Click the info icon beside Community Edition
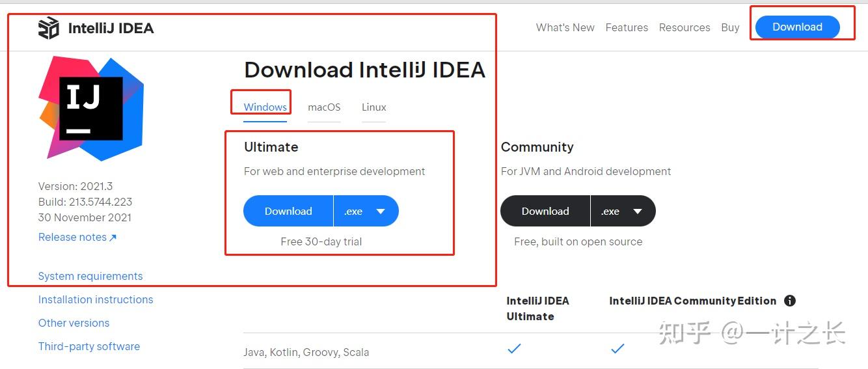This screenshot has height=369, width=868. pos(790,301)
